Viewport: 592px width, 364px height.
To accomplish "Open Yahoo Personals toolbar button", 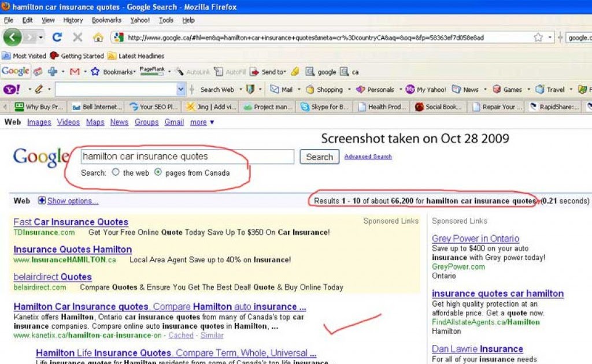I will pos(375,90).
